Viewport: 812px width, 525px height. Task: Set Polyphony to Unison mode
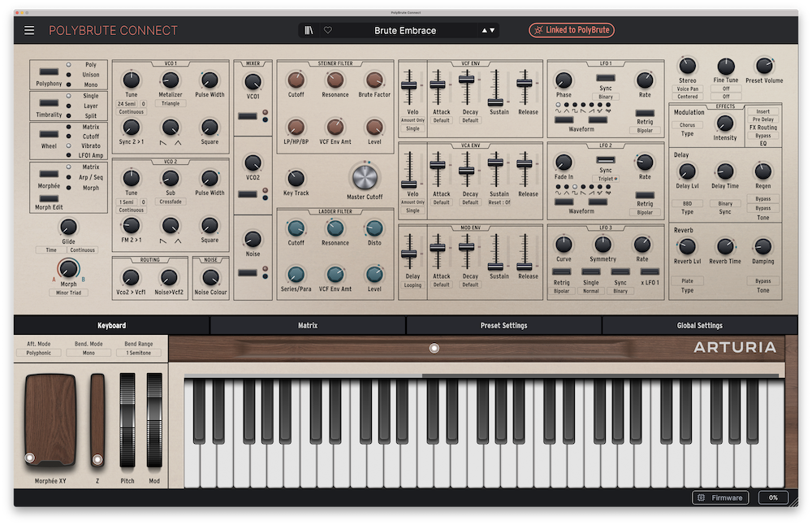(x=68, y=75)
